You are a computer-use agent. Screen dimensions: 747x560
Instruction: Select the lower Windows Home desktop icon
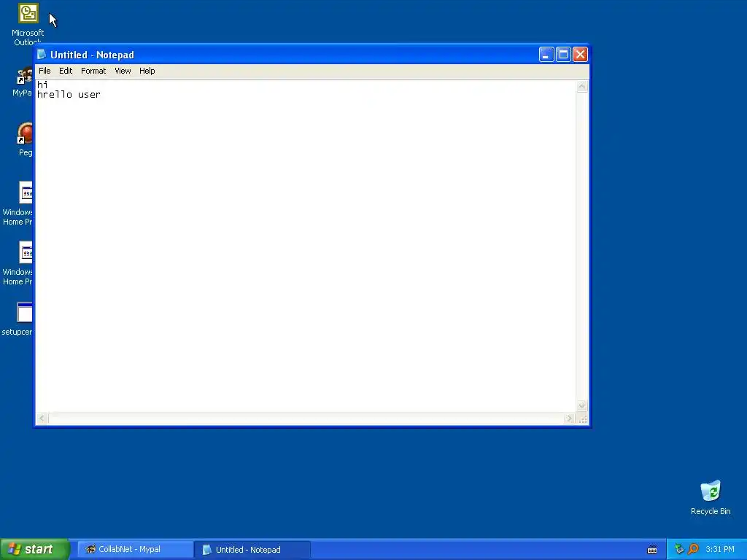pyautogui.click(x=26, y=252)
